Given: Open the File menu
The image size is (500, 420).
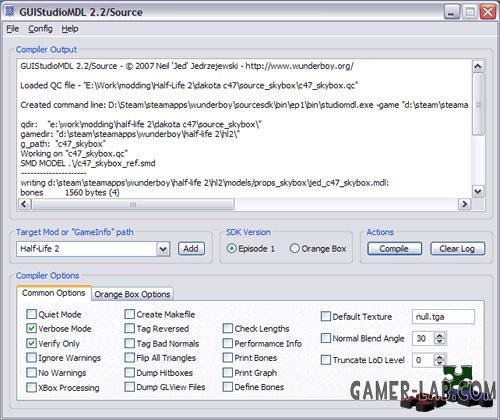Looking at the screenshot, I should coord(13,29).
